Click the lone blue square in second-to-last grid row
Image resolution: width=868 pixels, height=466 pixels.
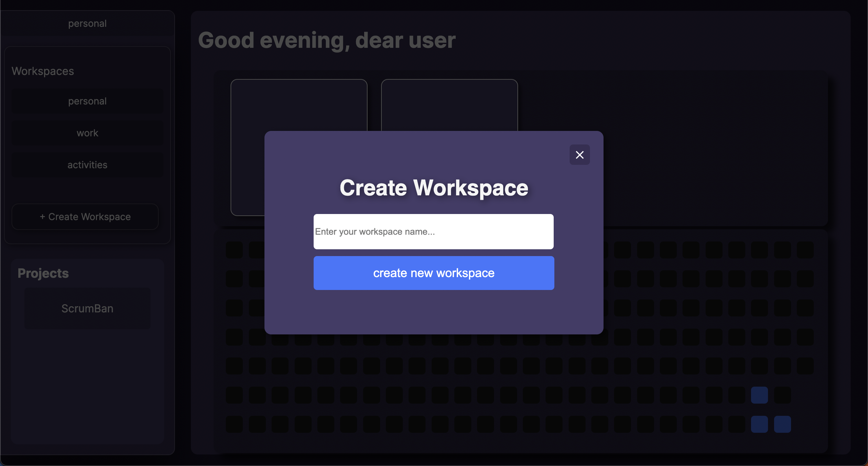tap(759, 395)
